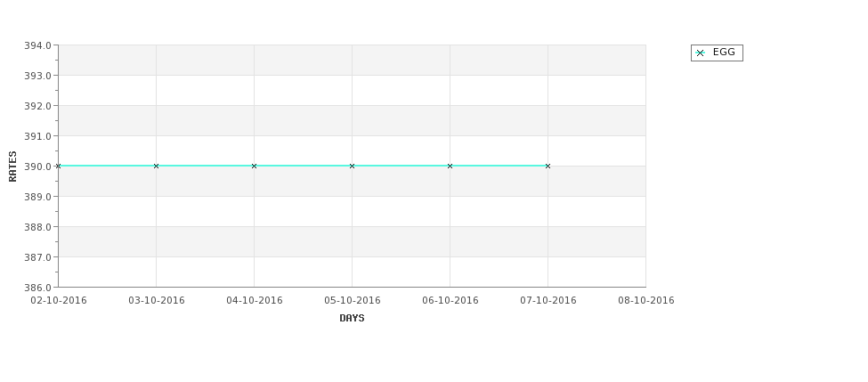Image resolution: width=868 pixels, height=382 pixels.
Task: Click the EGG legend marker icon
Action: point(700,53)
